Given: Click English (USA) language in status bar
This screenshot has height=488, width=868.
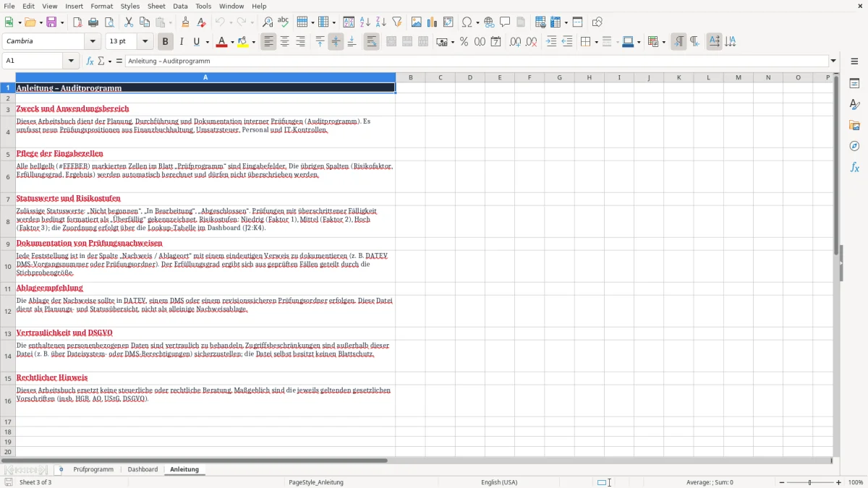Looking at the screenshot, I should (499, 482).
